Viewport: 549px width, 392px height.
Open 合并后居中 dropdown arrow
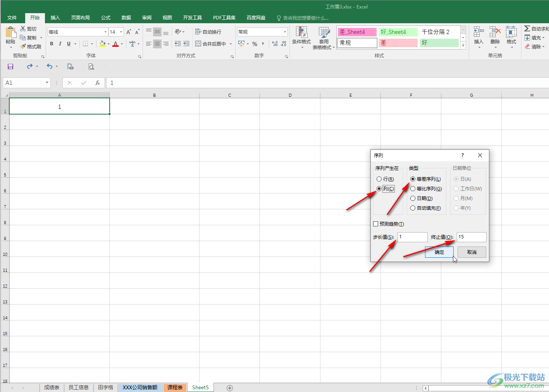click(231, 44)
